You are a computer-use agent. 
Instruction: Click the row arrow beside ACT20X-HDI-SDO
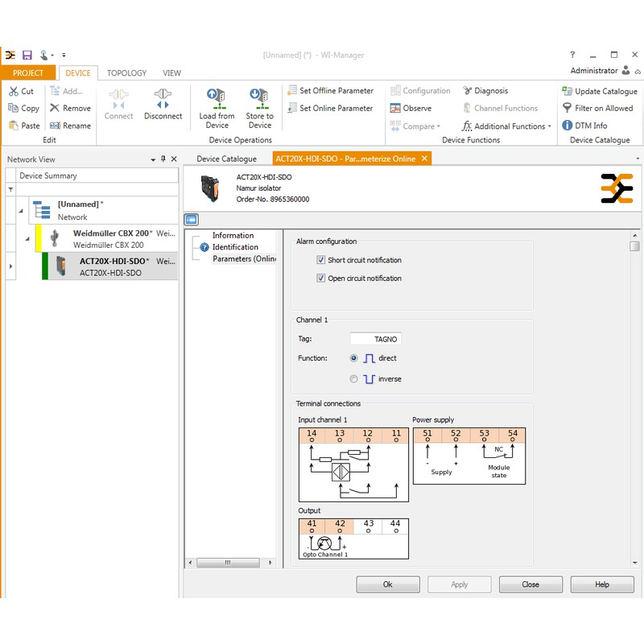10,266
